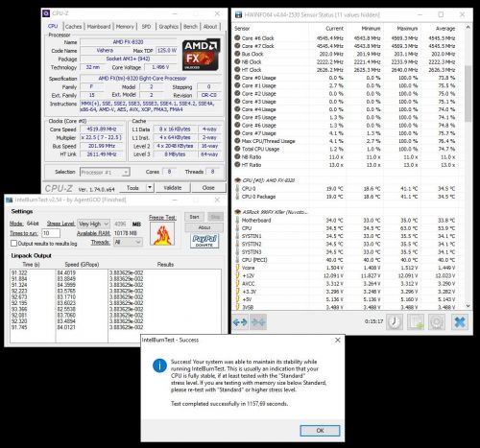Click OK in the IntelBurnTest Success dialog
This screenshot has height=448, width=480.
[x=320, y=431]
